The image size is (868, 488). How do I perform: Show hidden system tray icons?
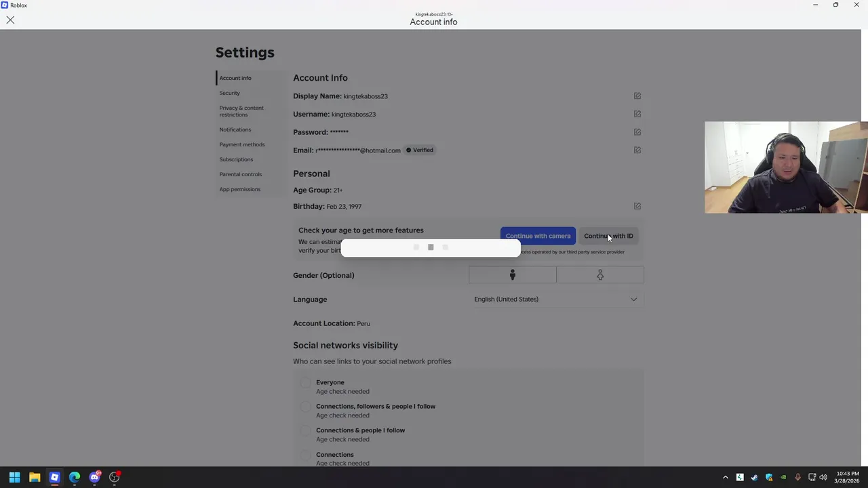pos(725,477)
